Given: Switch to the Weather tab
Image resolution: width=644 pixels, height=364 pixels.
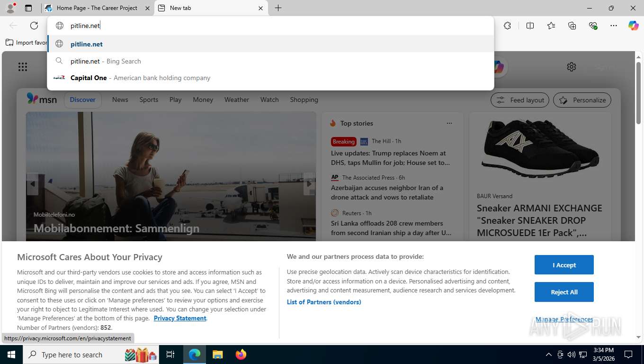Looking at the screenshot, I should click(236, 100).
